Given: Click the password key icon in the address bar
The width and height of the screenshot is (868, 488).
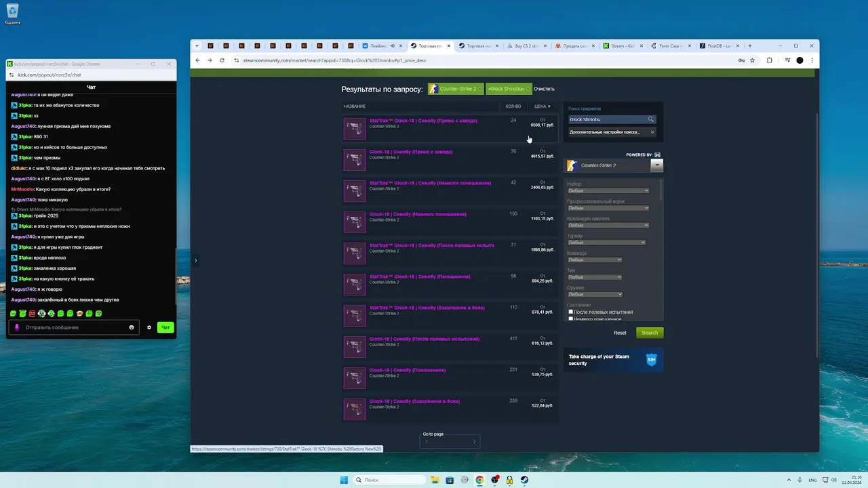Looking at the screenshot, I should (x=741, y=60).
